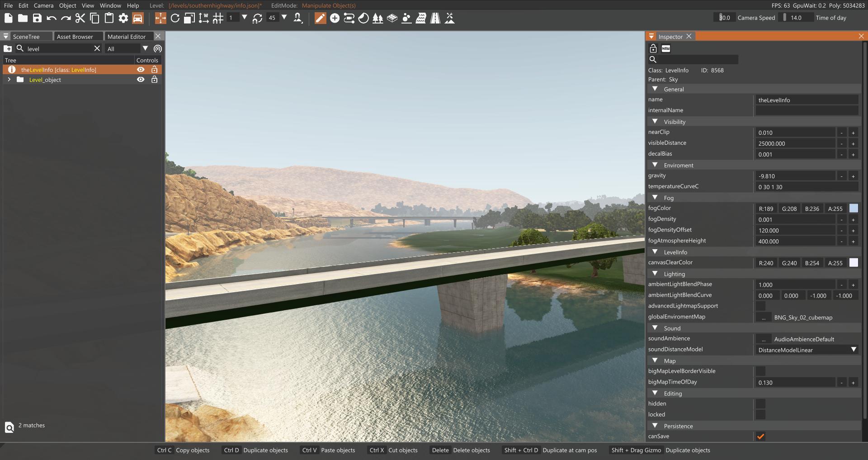
Task: Cut selection with the scissors icon
Action: click(x=80, y=18)
